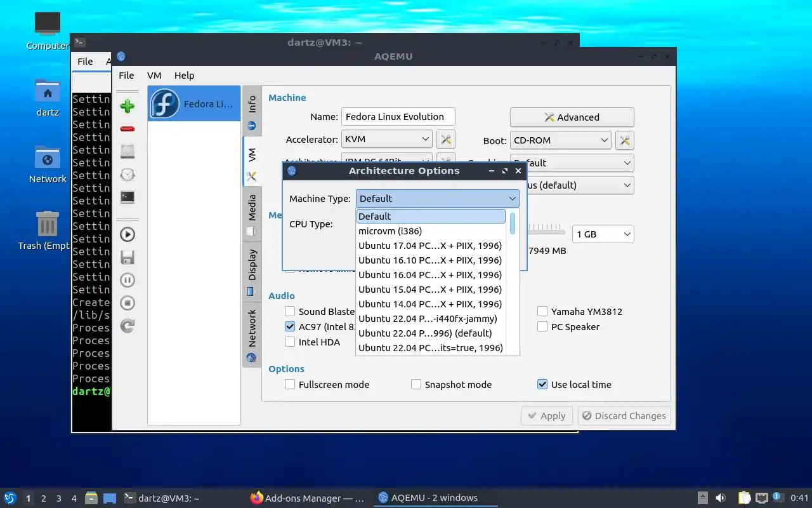Expand the Machine Type dropdown
This screenshot has width=812, height=508.
point(438,198)
